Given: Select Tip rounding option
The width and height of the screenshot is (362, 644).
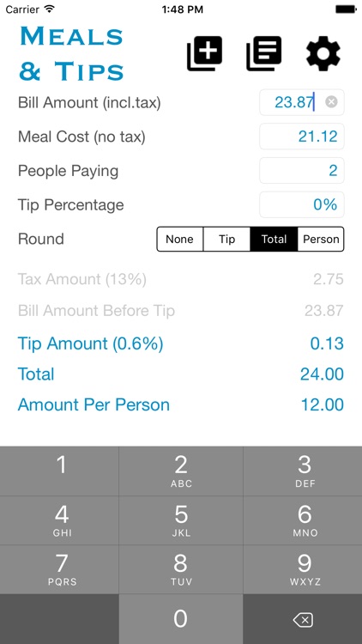Looking at the screenshot, I should [226, 239].
